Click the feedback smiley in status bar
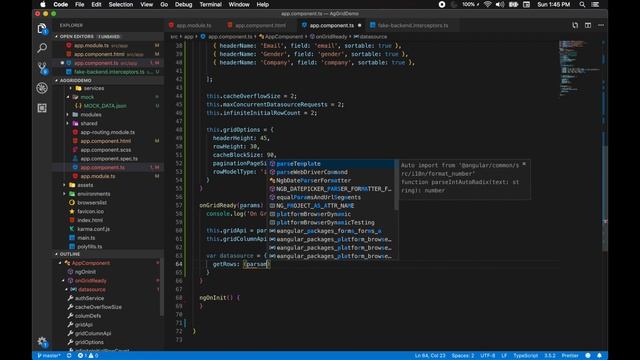Image resolution: width=640 pixels, height=360 pixels. coord(588,356)
